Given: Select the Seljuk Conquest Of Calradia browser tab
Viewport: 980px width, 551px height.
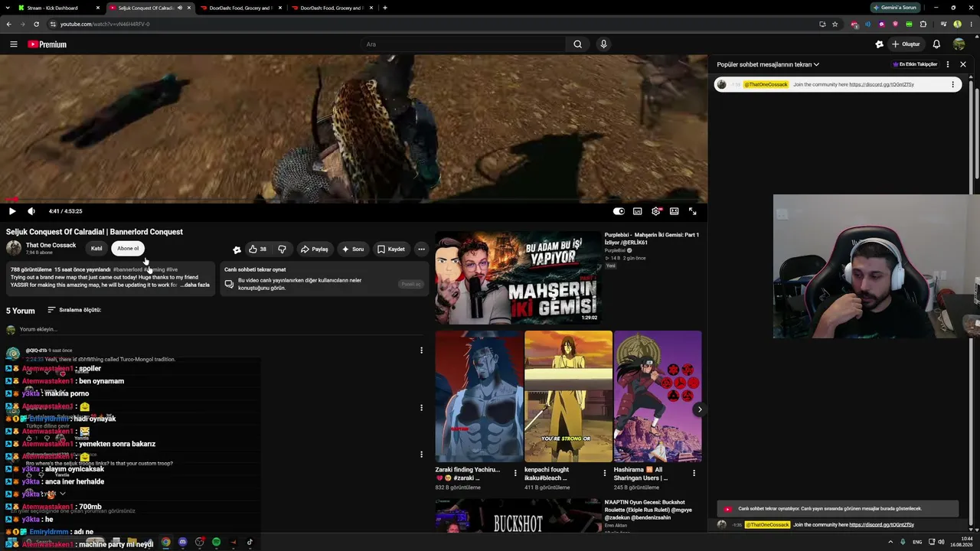Looking at the screenshot, I should 149,8.
